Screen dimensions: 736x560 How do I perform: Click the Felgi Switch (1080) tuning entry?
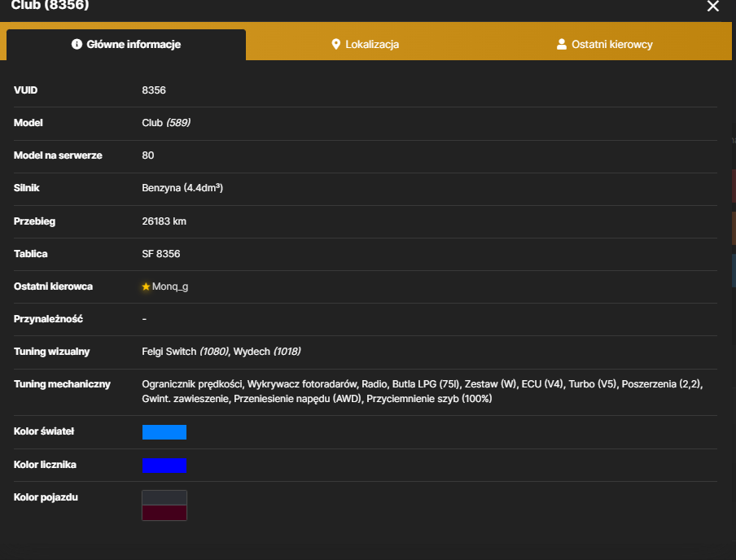click(x=185, y=352)
